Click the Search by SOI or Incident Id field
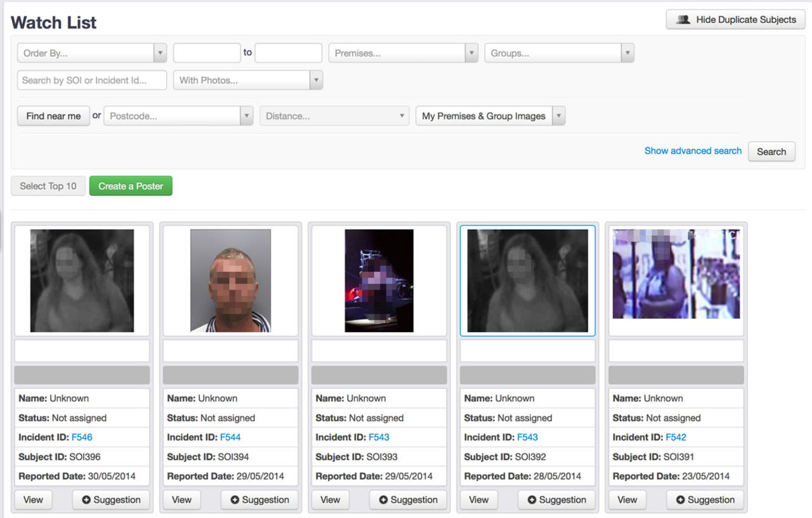This screenshot has width=812, height=518. (x=91, y=81)
